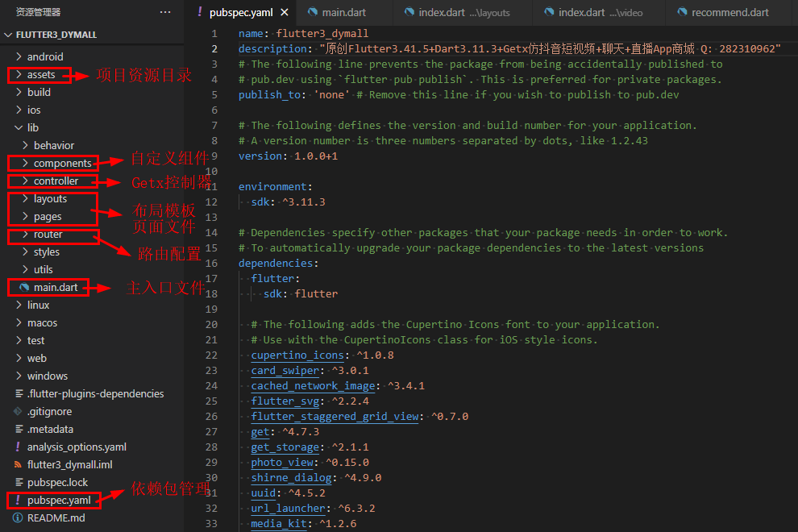
Task: Click the feed icon beside flutter3_dymall.iml
Action: pyautogui.click(x=18, y=464)
